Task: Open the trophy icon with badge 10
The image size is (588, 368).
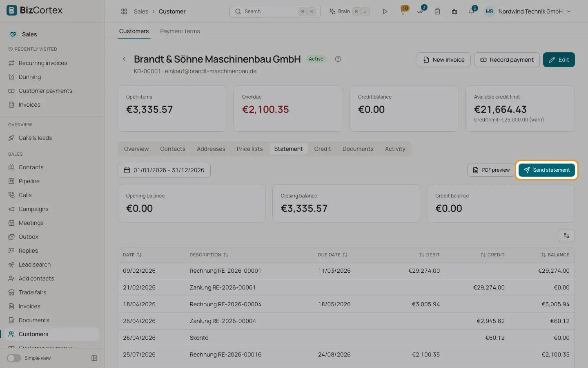Action: pos(403,11)
